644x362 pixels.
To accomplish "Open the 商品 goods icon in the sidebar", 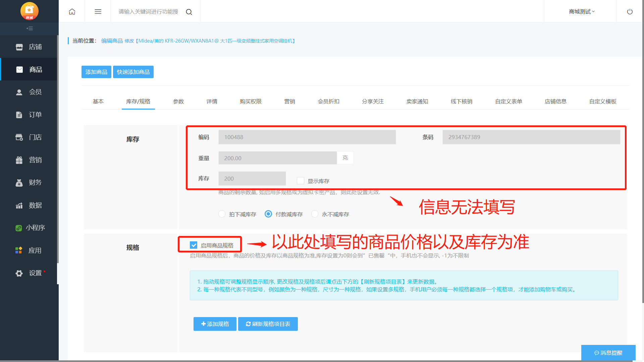I will coord(19,69).
